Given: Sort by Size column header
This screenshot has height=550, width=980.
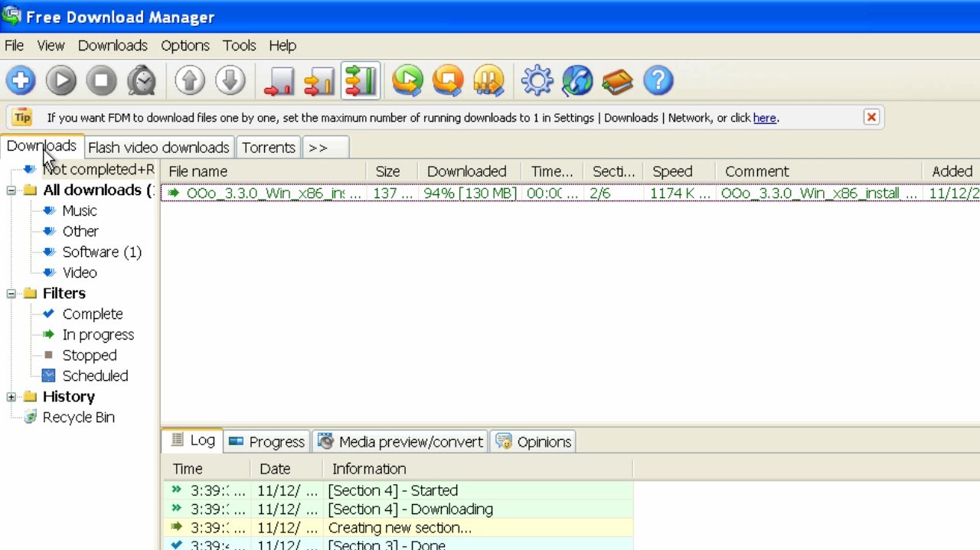Looking at the screenshot, I should [x=392, y=171].
